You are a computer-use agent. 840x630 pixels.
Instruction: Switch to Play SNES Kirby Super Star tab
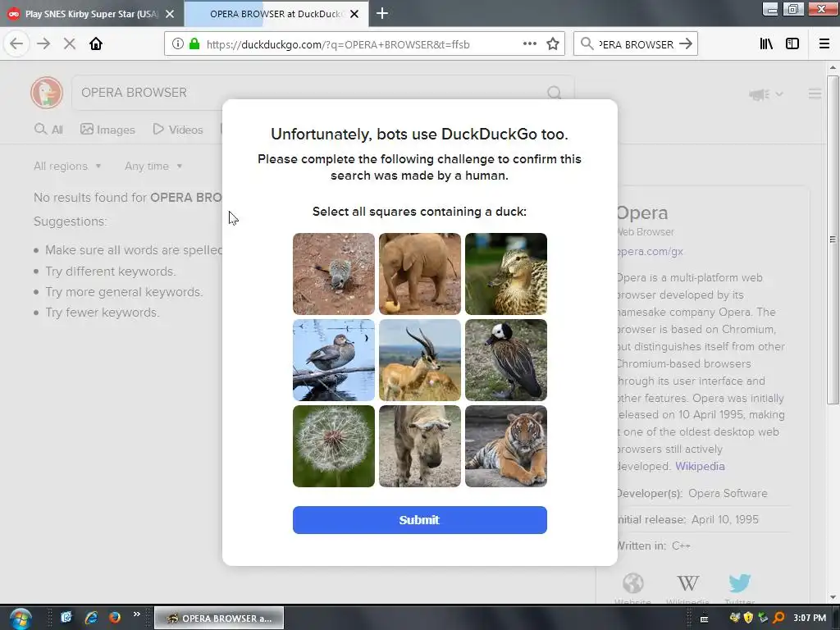[91, 14]
